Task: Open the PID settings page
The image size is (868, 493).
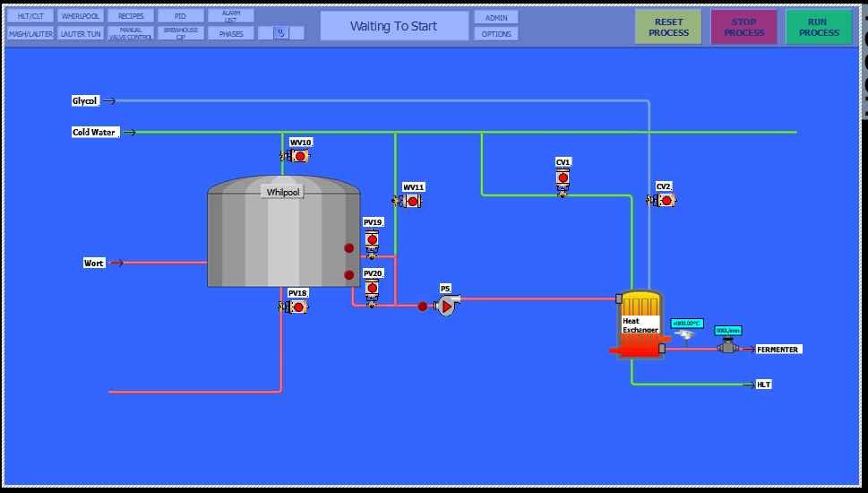Action: tap(180, 16)
